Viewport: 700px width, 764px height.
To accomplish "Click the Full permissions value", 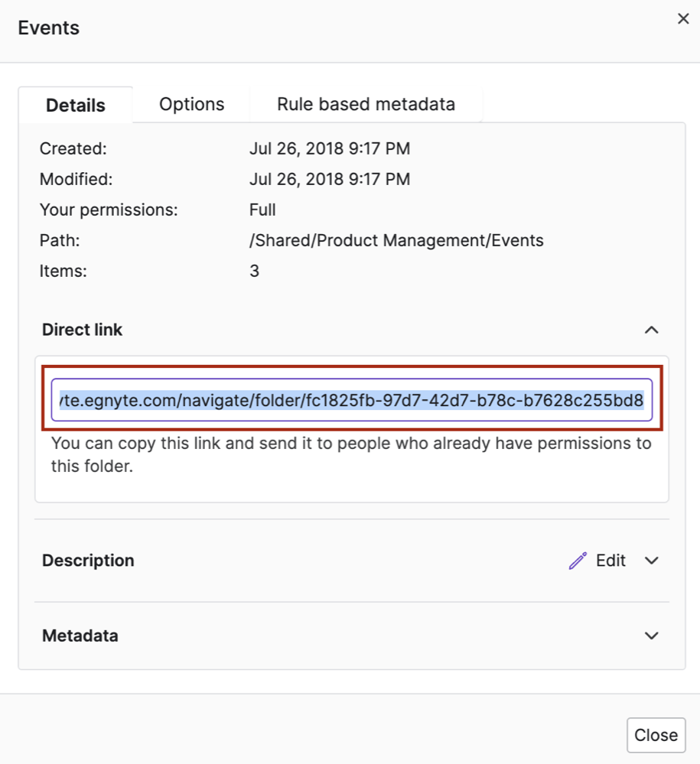I will pos(262,210).
